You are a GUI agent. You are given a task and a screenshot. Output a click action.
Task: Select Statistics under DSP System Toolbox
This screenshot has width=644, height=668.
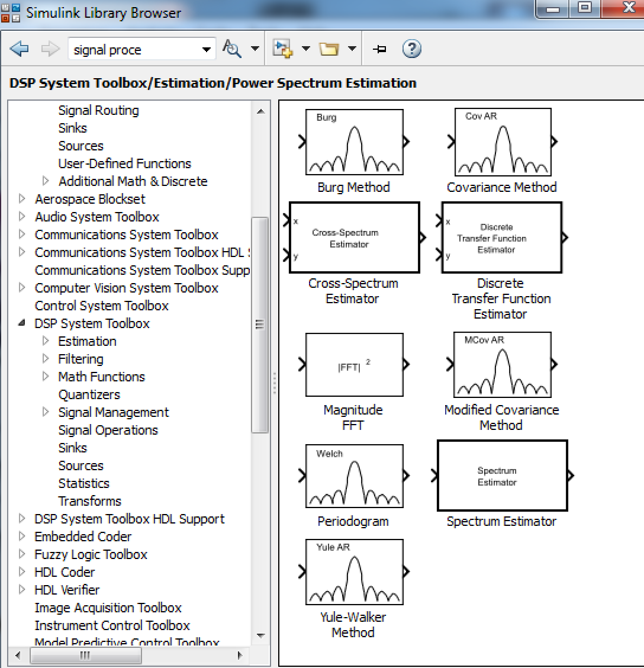84,484
